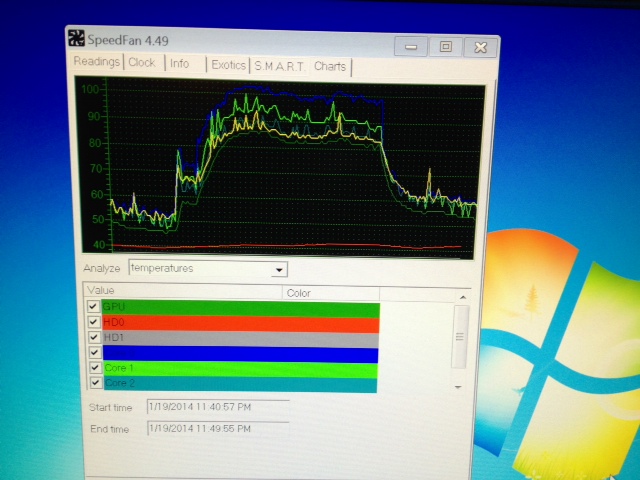Close the SpeedFan window

480,47
